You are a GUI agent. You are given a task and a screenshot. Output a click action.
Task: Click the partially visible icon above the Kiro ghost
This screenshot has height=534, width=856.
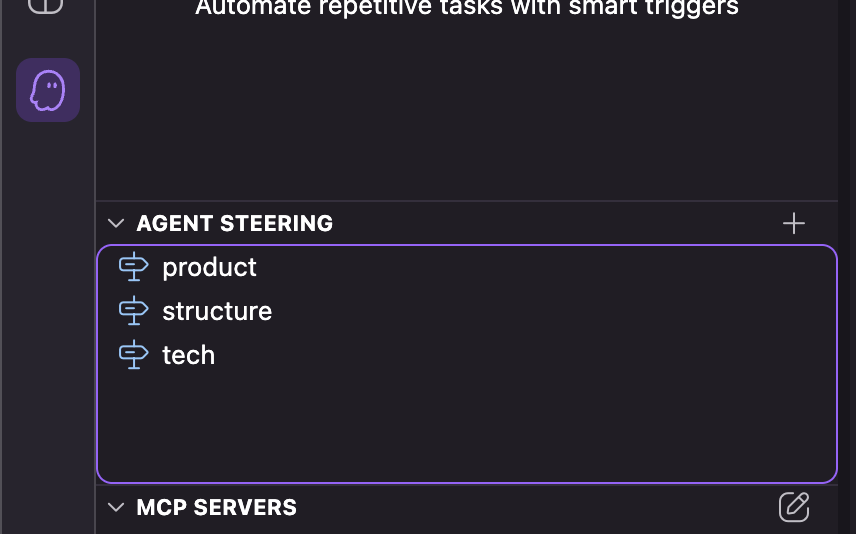click(x=46, y=6)
